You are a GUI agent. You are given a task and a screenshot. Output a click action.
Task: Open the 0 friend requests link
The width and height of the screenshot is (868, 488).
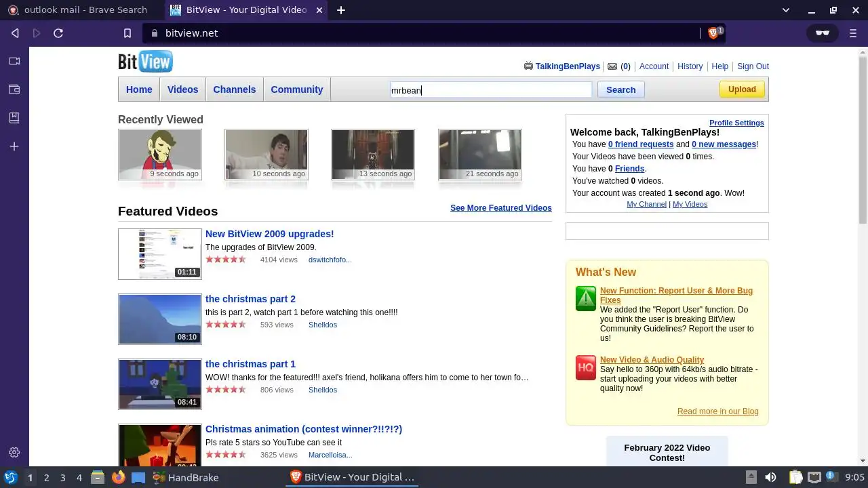(x=641, y=144)
